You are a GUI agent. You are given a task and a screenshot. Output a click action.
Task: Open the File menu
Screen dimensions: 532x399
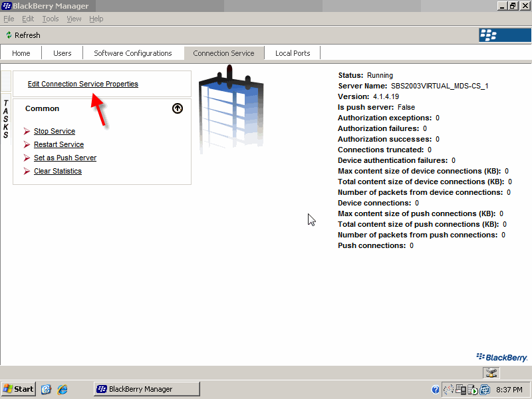point(9,19)
